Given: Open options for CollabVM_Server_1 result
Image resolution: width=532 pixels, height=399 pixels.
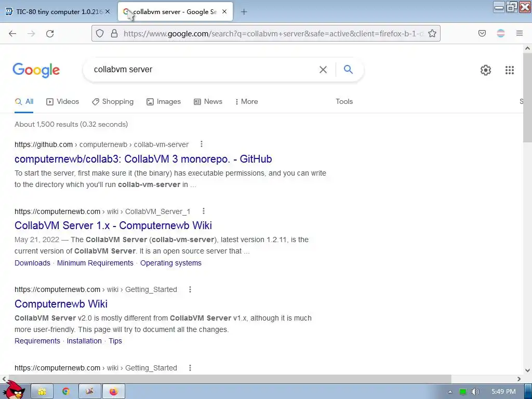Looking at the screenshot, I should 204,211.
